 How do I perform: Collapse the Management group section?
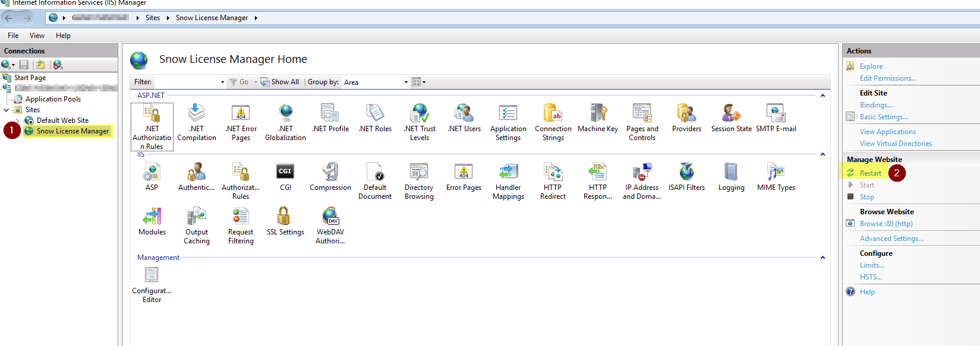pos(823,258)
